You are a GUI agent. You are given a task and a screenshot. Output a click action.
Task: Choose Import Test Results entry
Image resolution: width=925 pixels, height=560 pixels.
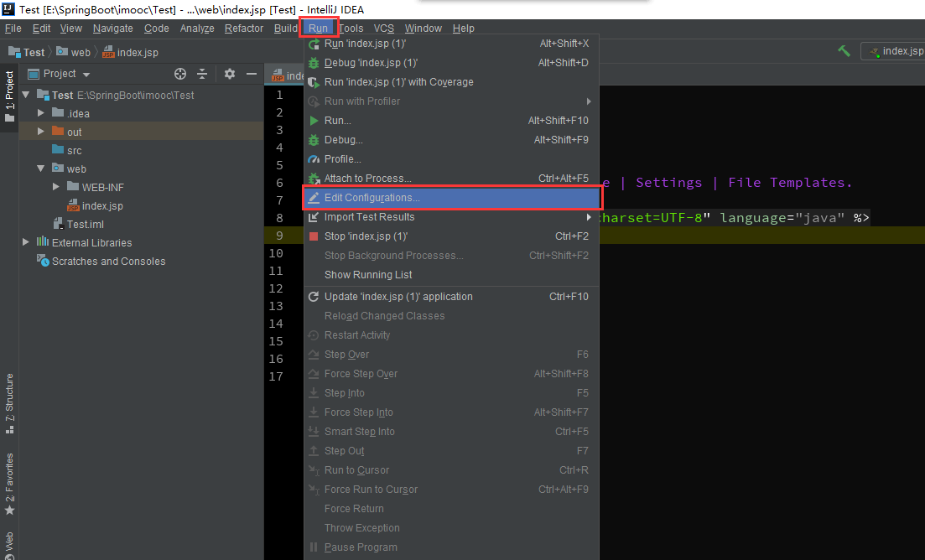(452, 217)
